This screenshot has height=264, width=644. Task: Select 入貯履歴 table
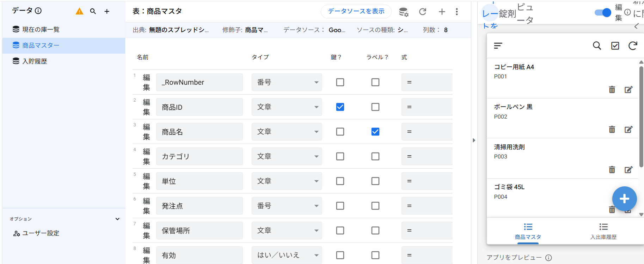click(x=64, y=61)
